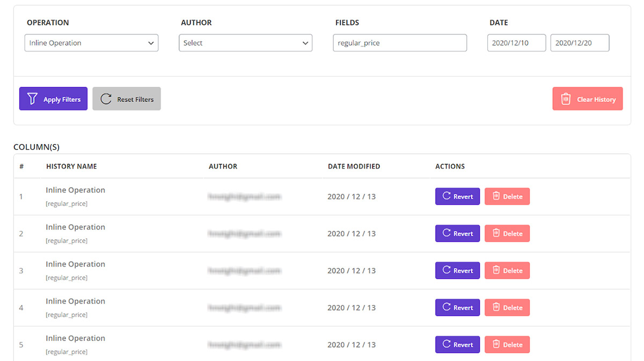
Task: Click the History Name column header
Action: pyautogui.click(x=71, y=166)
